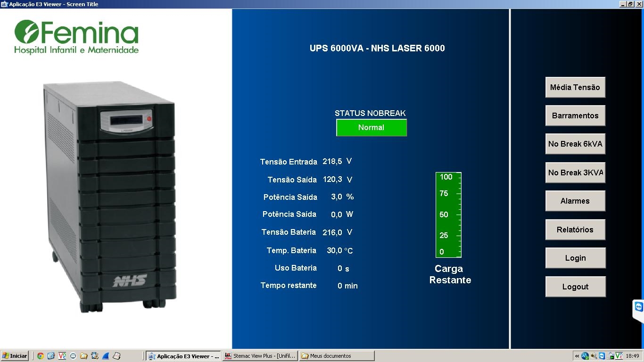Viewport: 644px width, 362px height.
Task: Open the mail envelope quick launch icon
Action: click(x=73, y=356)
